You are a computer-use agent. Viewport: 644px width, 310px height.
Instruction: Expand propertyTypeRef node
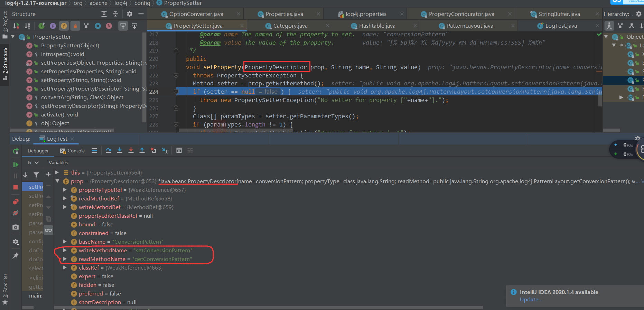65,190
